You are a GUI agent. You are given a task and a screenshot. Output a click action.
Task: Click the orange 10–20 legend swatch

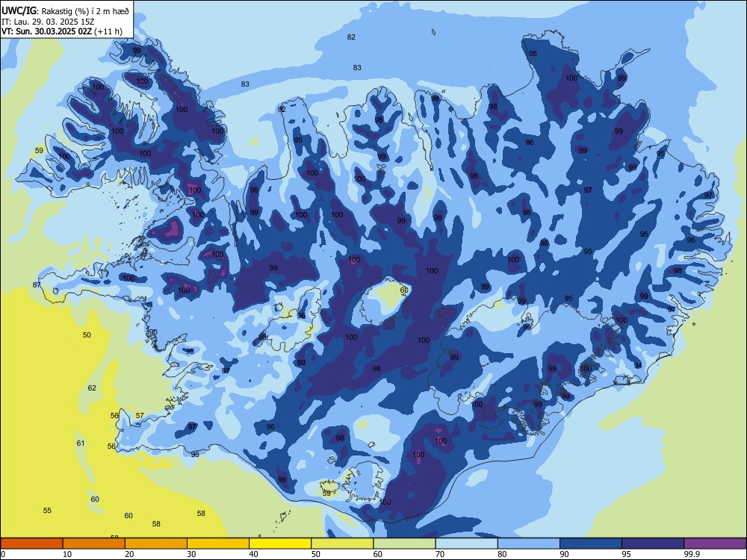tap(94, 544)
